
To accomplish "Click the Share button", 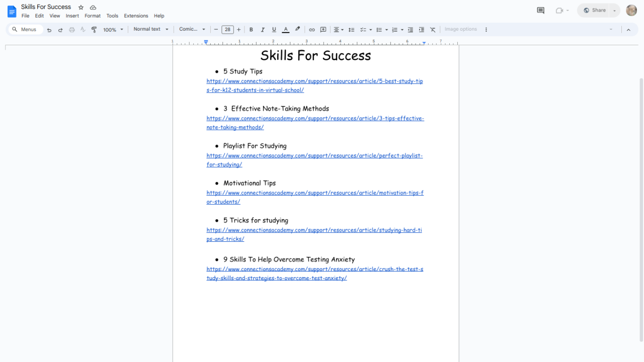I will pos(594,11).
